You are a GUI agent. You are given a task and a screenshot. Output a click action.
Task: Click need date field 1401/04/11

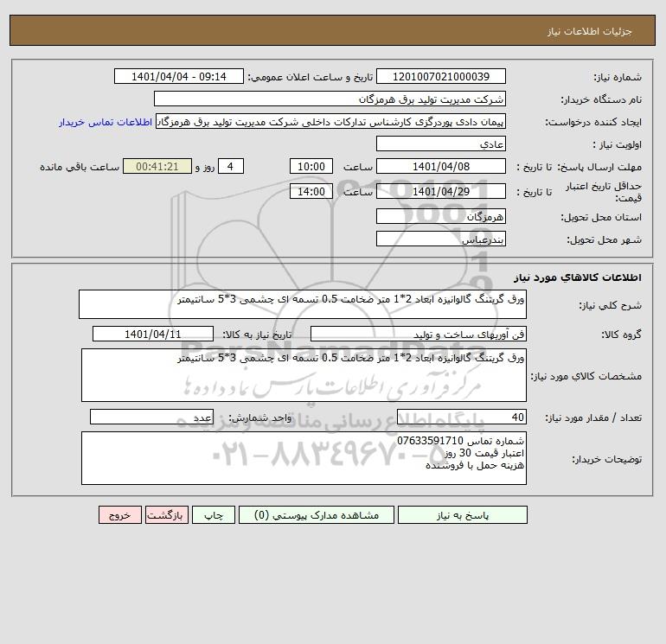click(x=153, y=334)
